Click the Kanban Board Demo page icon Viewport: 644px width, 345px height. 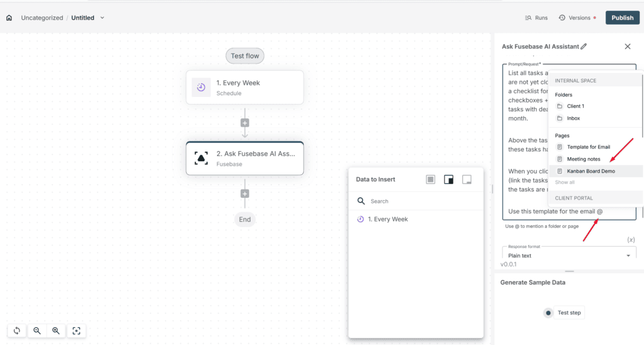559,171
